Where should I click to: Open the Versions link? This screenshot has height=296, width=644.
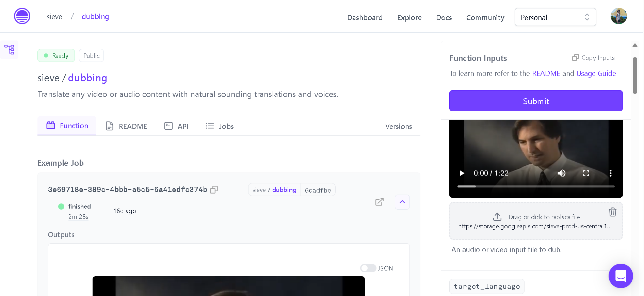[x=398, y=126]
